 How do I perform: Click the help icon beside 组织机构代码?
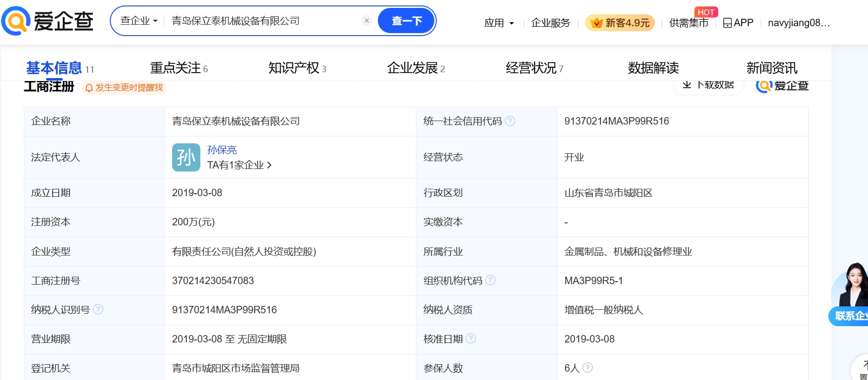490,281
